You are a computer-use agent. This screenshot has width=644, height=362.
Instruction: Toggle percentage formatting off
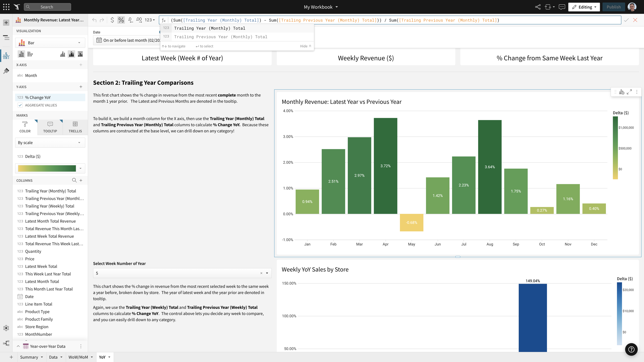tap(122, 20)
